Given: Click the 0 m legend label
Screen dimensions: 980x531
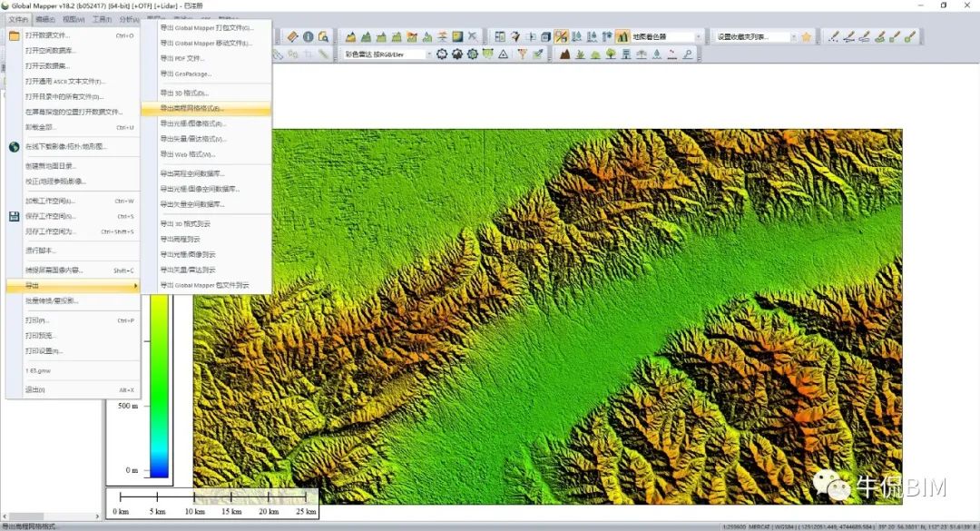Looking at the screenshot, I should click(132, 470).
